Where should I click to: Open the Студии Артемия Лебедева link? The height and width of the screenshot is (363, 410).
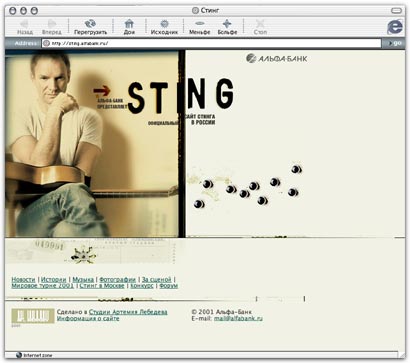(x=128, y=312)
